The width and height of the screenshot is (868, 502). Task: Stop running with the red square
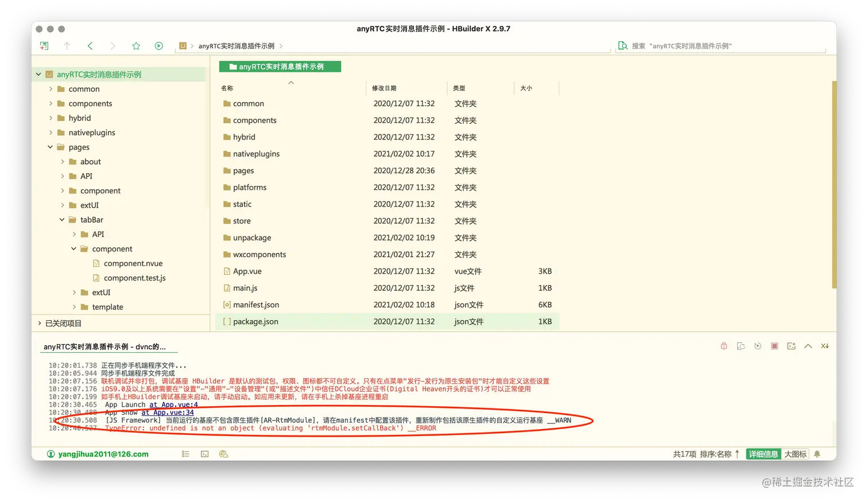[774, 346]
